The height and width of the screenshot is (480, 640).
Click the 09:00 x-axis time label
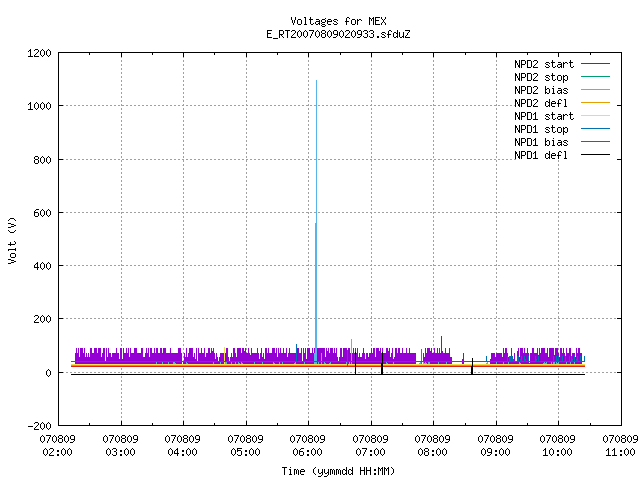(x=495, y=453)
